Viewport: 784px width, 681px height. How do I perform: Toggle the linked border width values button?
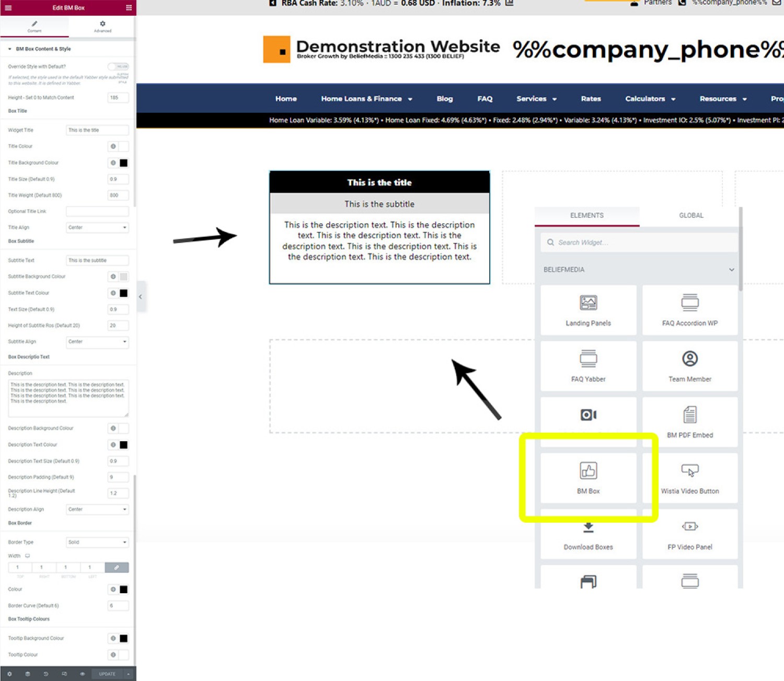pos(117,568)
